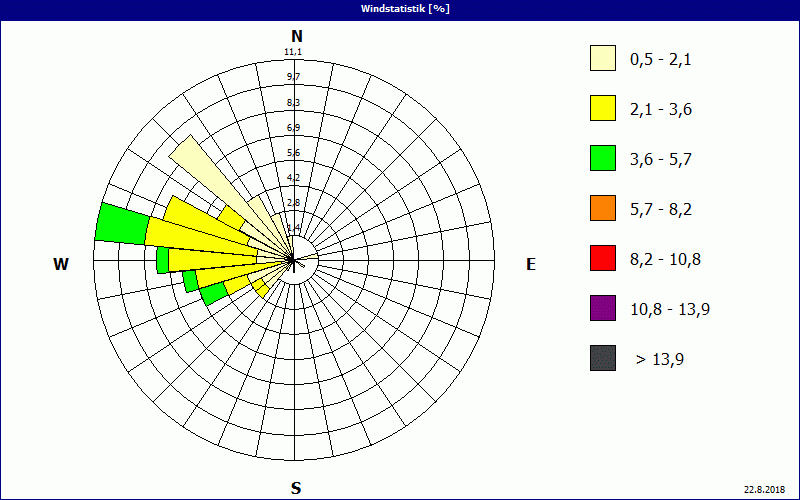The image size is (800, 500).
Task: Click the green 3,6 - 5,7 legend swatch
Action: [x=602, y=158]
